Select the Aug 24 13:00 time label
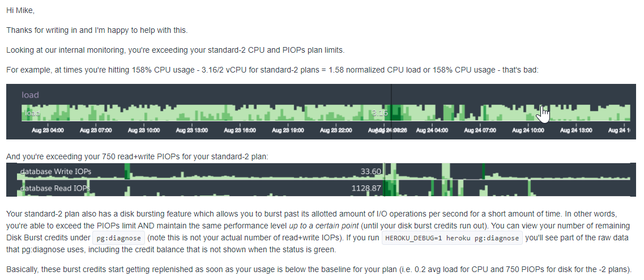The image size is (644, 280). (576, 130)
